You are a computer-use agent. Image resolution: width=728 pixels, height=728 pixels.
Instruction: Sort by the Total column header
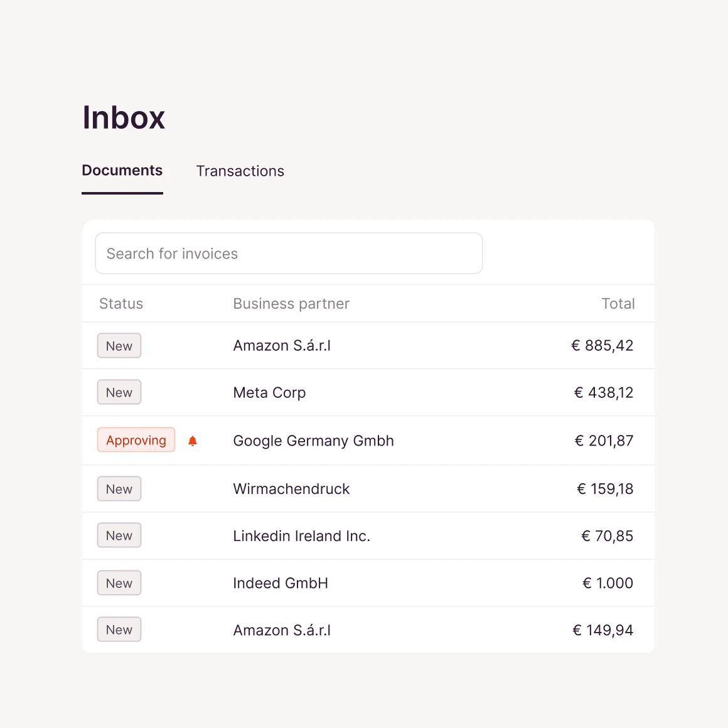[x=618, y=304]
